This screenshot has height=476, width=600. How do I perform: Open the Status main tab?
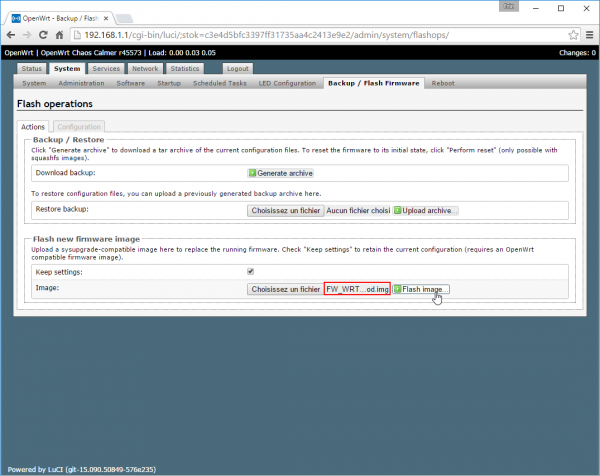tap(32, 69)
